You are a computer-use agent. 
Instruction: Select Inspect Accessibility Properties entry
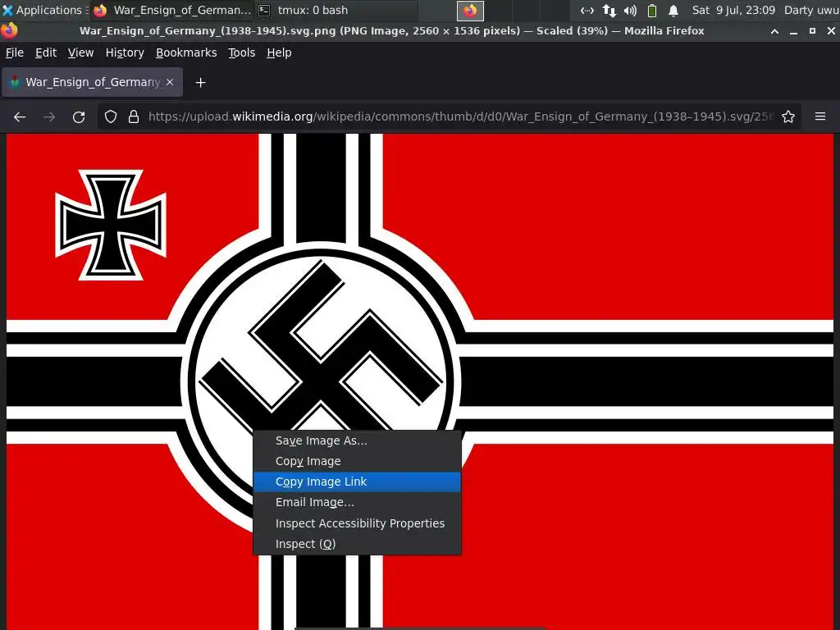(357, 523)
